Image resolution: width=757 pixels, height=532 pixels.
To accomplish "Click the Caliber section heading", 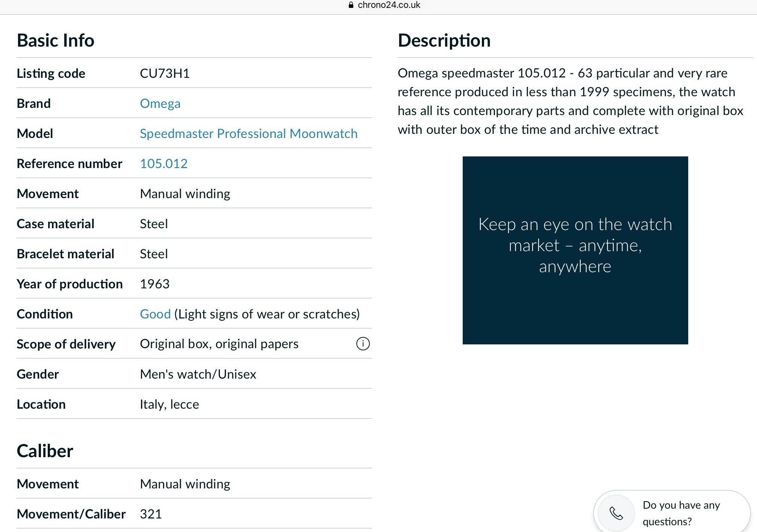I will (45, 451).
